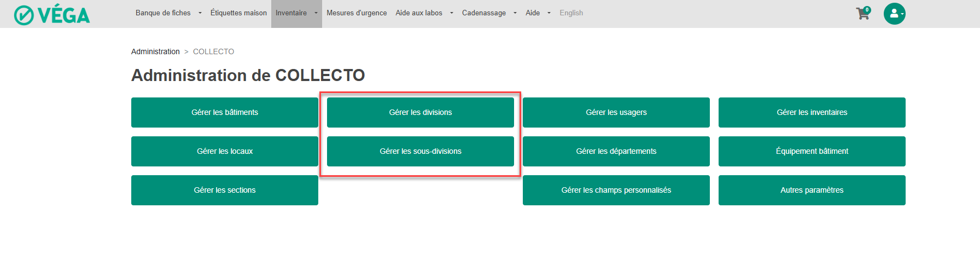Expand the Inventaire dropdown arrow
The image size is (980, 271).
pos(316,13)
